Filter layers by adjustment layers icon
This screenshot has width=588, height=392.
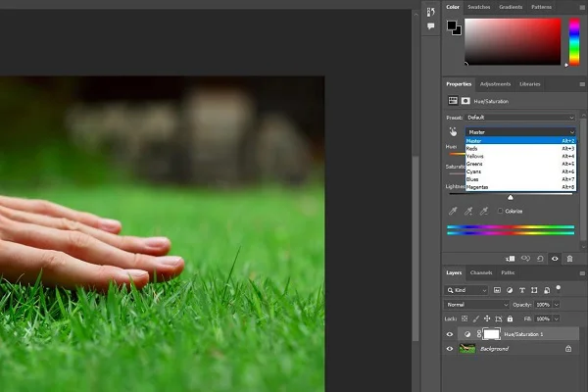click(510, 290)
